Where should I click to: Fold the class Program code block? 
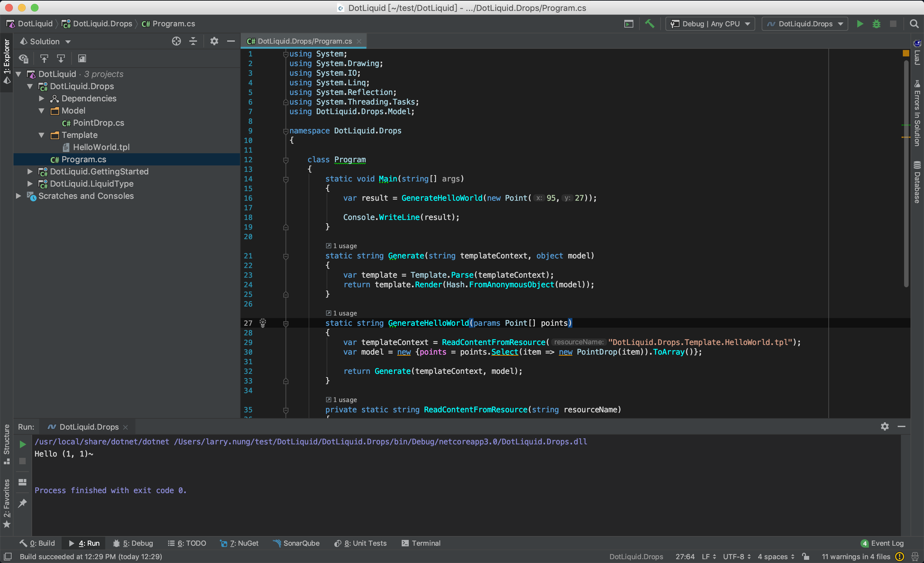286,160
